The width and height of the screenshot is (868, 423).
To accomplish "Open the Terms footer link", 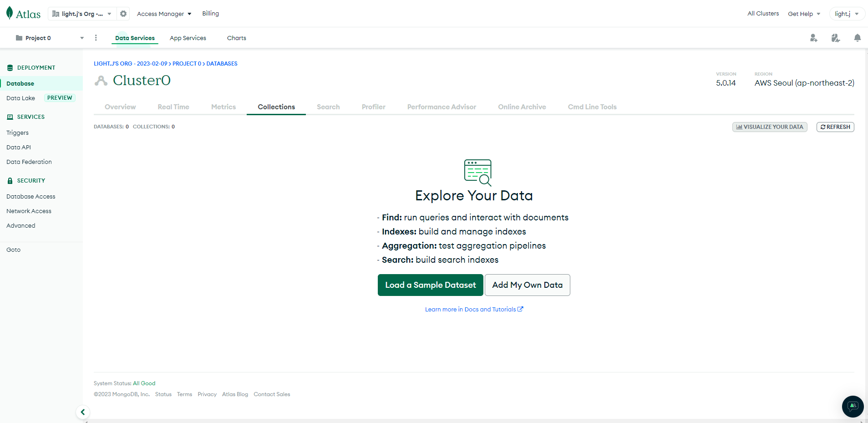I will (184, 394).
